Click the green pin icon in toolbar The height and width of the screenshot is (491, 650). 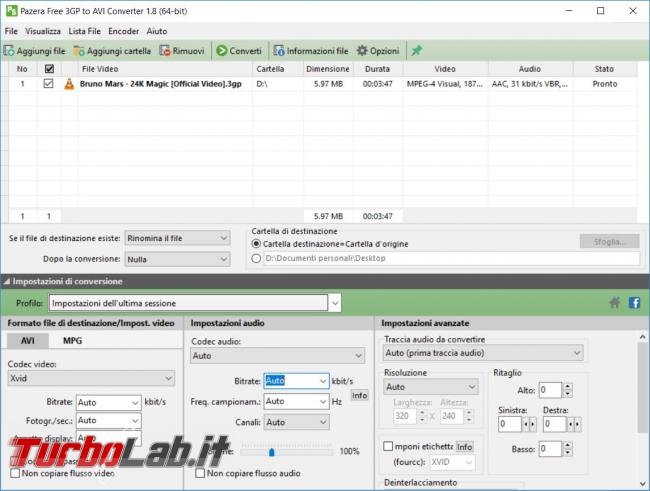416,51
